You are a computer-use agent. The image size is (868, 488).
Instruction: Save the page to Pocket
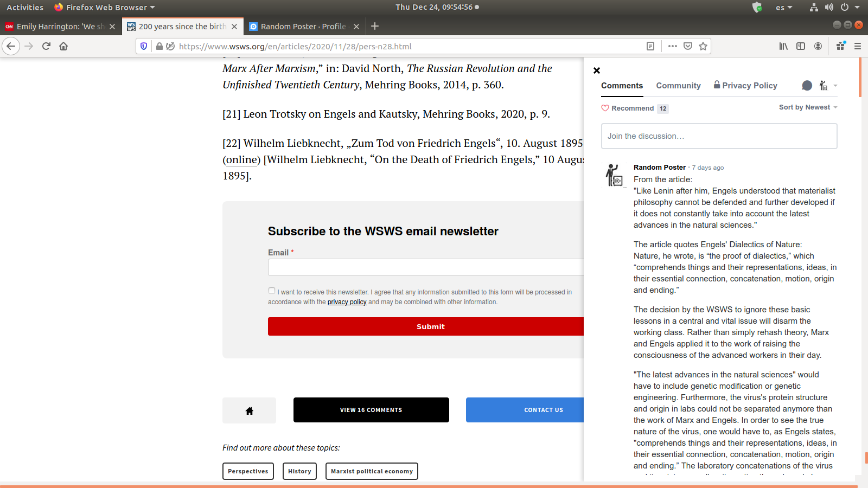tap(688, 46)
